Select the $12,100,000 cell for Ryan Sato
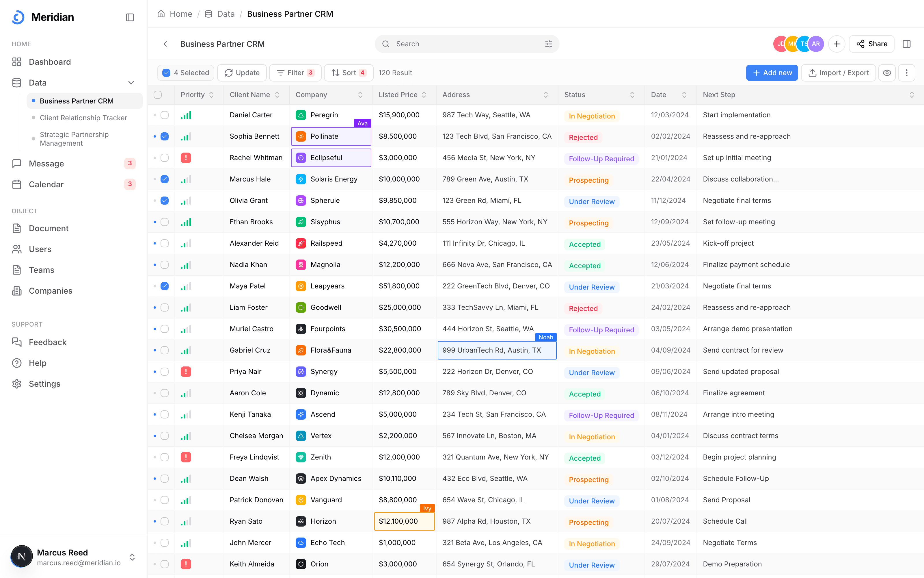This screenshot has height=578, width=924. point(404,521)
